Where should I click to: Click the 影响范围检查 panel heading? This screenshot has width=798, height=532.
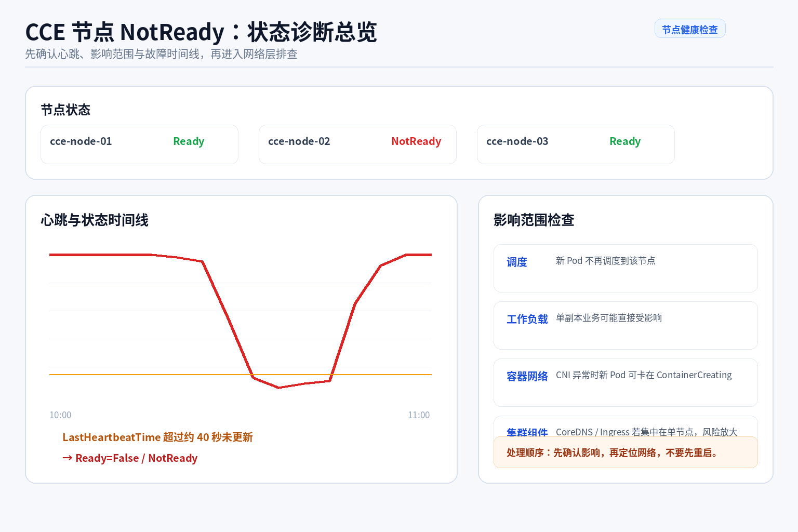click(534, 220)
